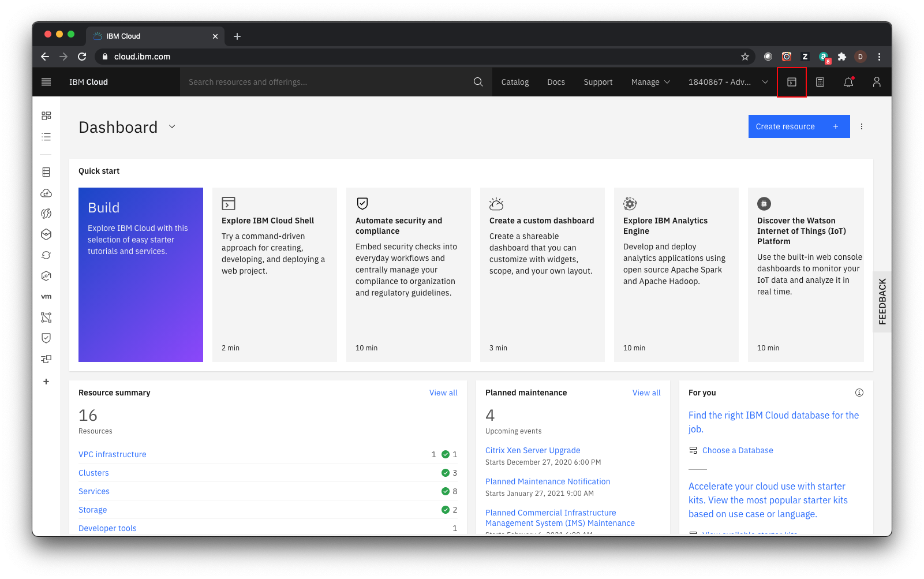The width and height of the screenshot is (924, 579).
Task: Select the IBM Cloud browser tab
Action: (156, 36)
